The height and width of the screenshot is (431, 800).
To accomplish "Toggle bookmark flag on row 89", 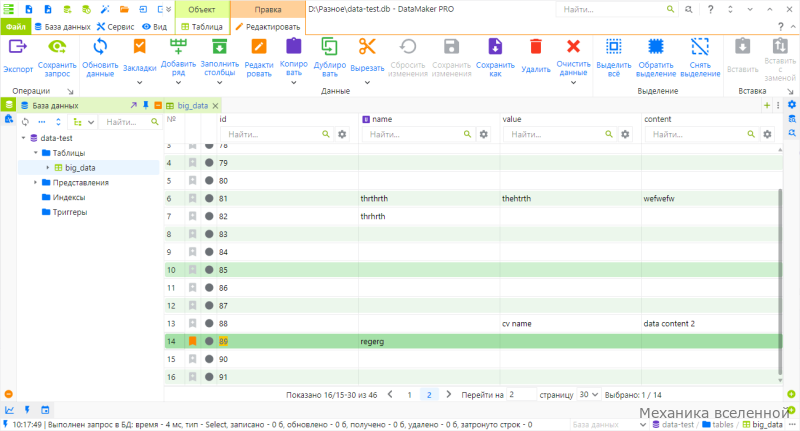I will [192, 341].
